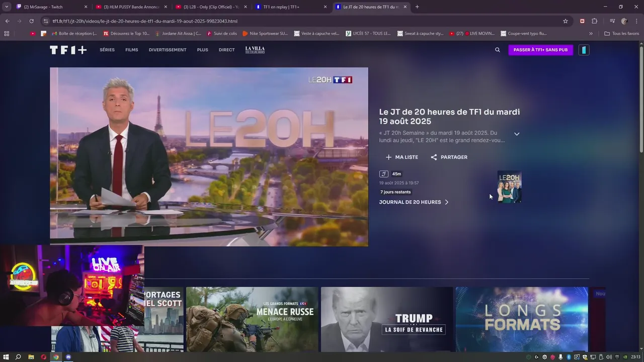Click the address bar URL field
This screenshot has width=644, height=362.
pyautogui.click(x=302, y=21)
